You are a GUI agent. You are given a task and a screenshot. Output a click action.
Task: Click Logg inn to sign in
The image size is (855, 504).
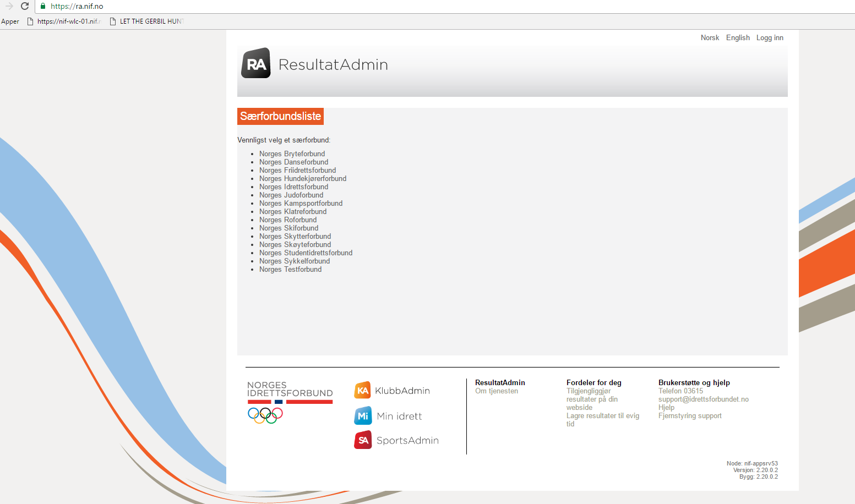click(770, 38)
